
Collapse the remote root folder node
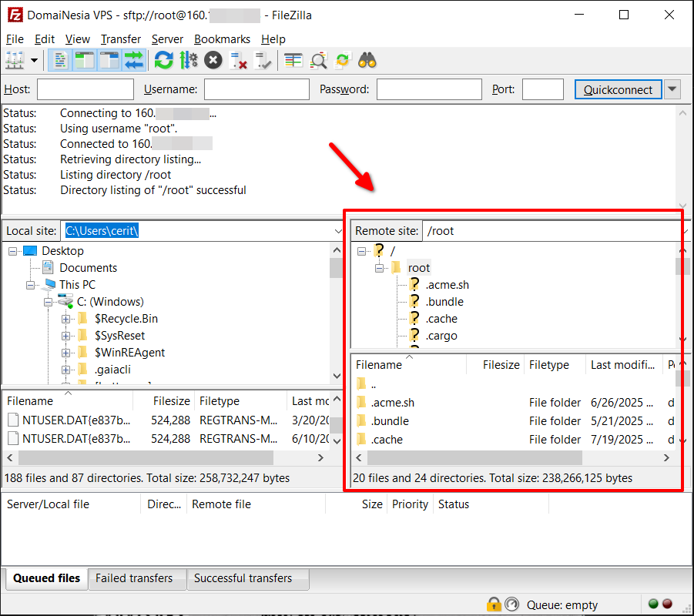[379, 268]
